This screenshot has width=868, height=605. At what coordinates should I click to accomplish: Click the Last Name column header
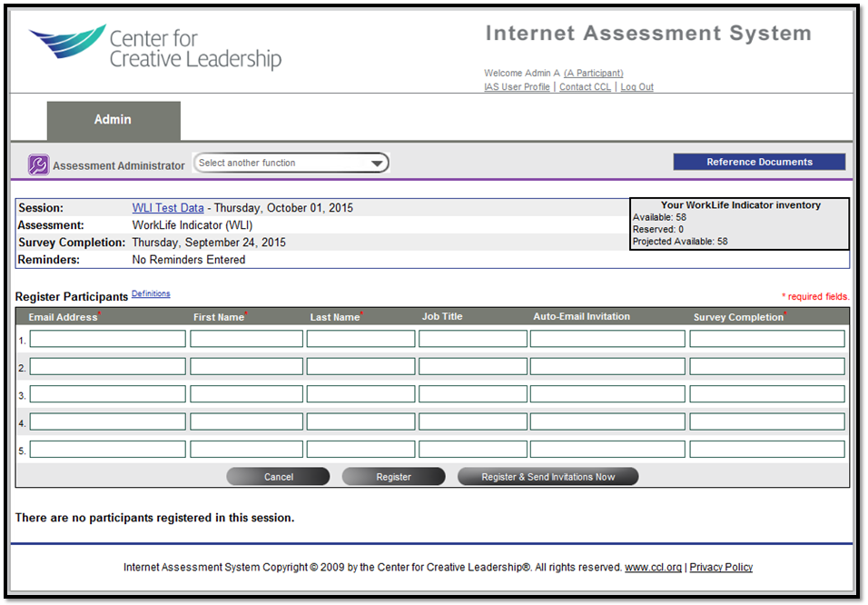[x=335, y=317]
